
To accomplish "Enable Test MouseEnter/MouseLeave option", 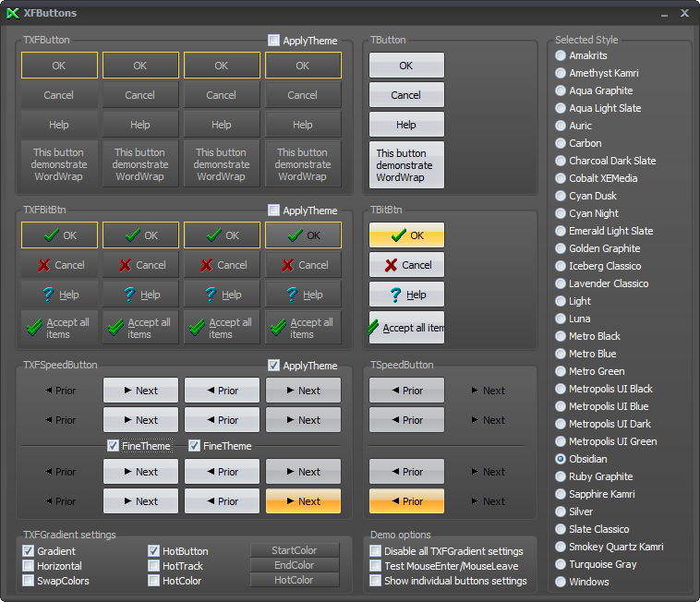I will click(376, 566).
